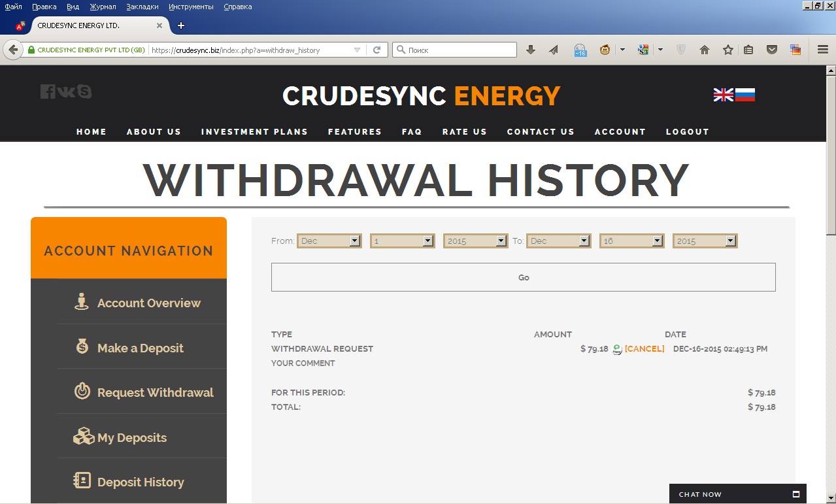The width and height of the screenshot is (836, 504).
Task: Open the Инструменты menu
Action: tap(191, 7)
